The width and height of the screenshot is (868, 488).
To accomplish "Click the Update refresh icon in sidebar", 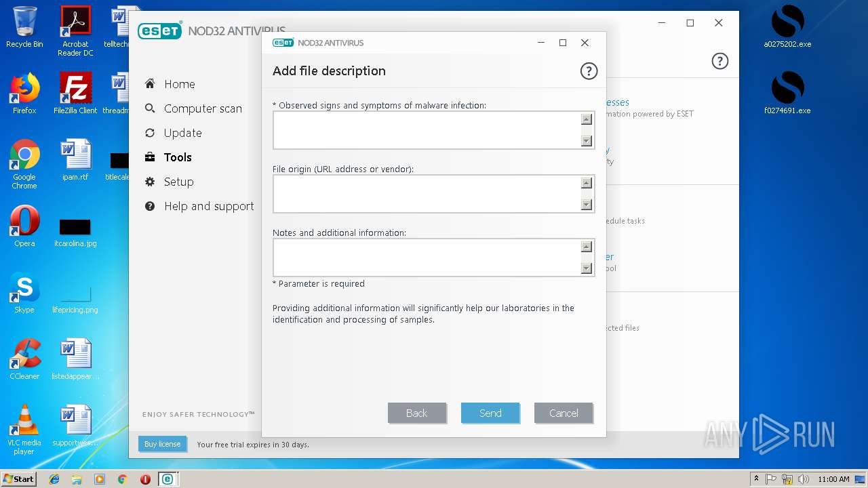I will pyautogui.click(x=150, y=133).
